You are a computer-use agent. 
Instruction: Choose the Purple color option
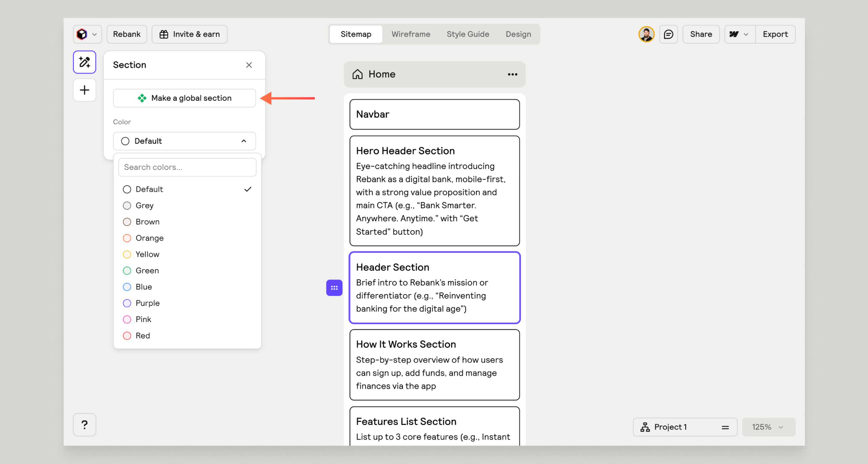point(147,303)
